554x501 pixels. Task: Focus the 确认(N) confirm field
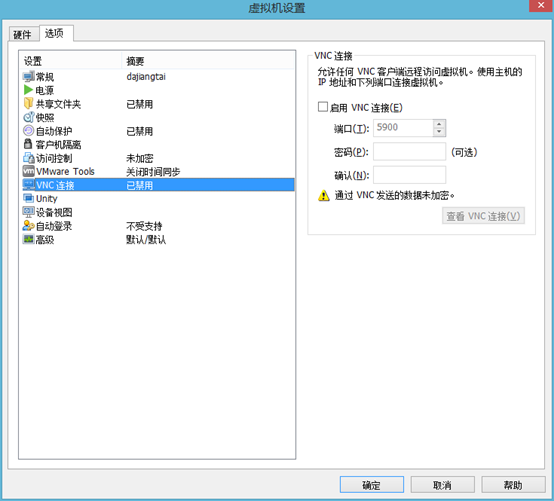409,175
